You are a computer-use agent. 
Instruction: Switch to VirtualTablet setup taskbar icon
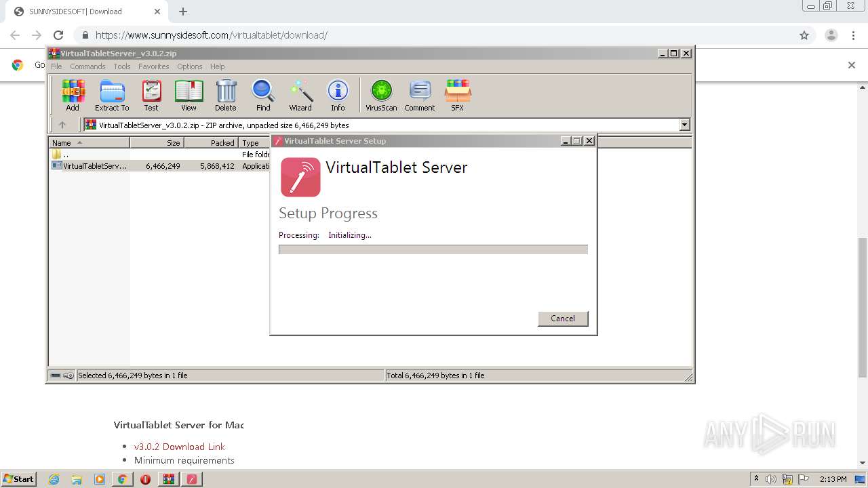tap(192, 479)
